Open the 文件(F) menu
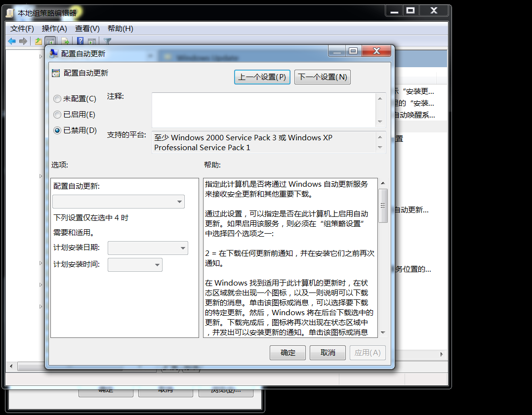The image size is (532, 415). [22, 29]
